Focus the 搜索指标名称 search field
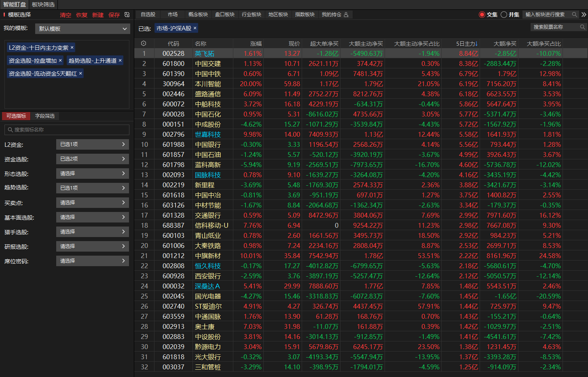 coord(67,130)
